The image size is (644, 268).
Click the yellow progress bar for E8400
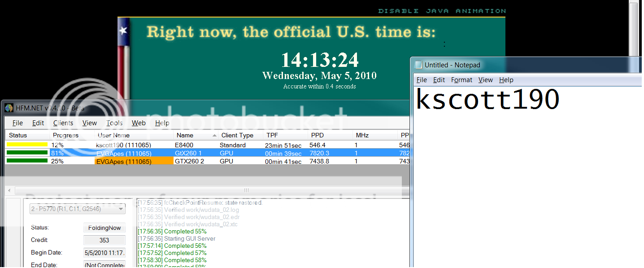point(27,145)
